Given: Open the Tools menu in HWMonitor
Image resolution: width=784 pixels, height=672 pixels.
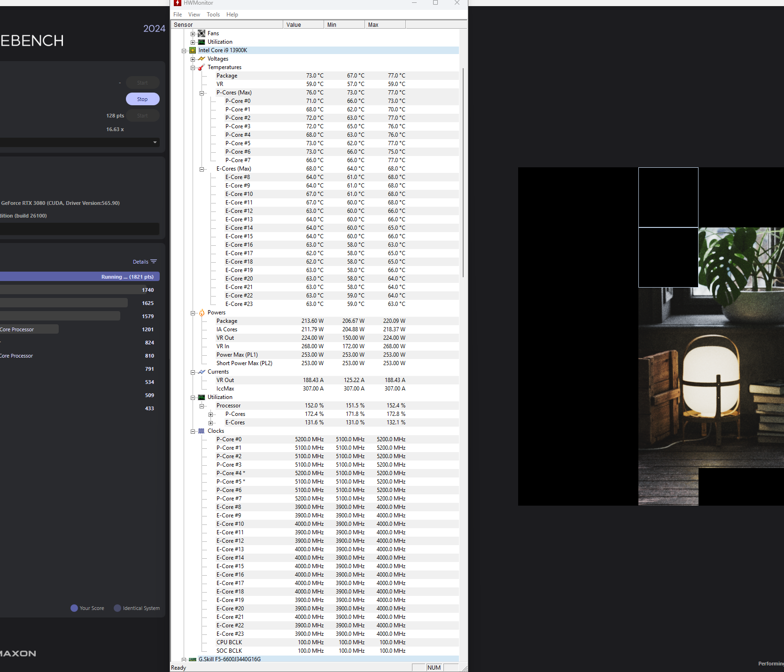Looking at the screenshot, I should point(213,15).
